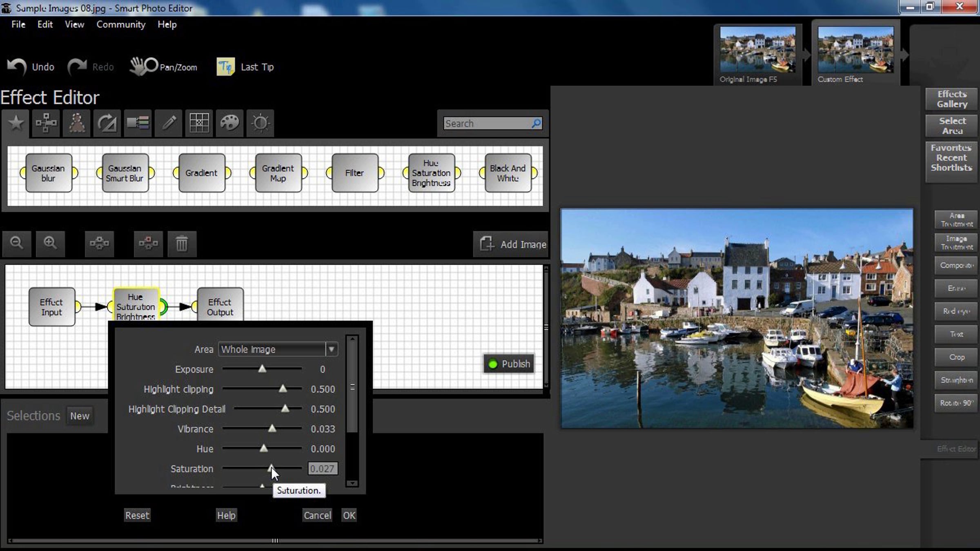This screenshot has height=551, width=980.
Task: Click the star favorites category icon
Action: pos(16,123)
